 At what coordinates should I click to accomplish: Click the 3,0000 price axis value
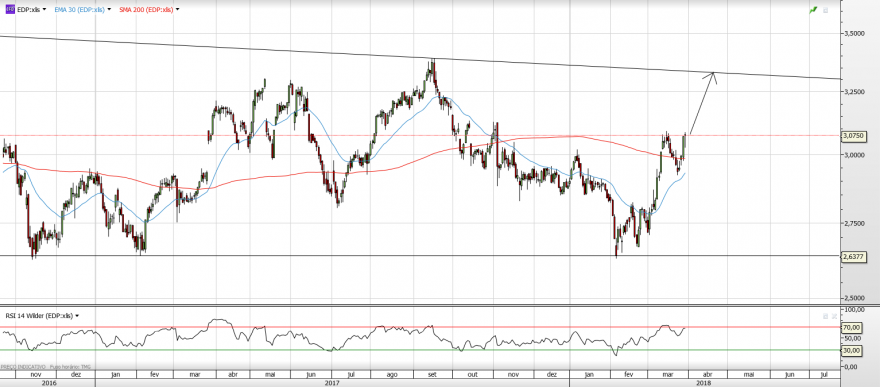point(854,155)
